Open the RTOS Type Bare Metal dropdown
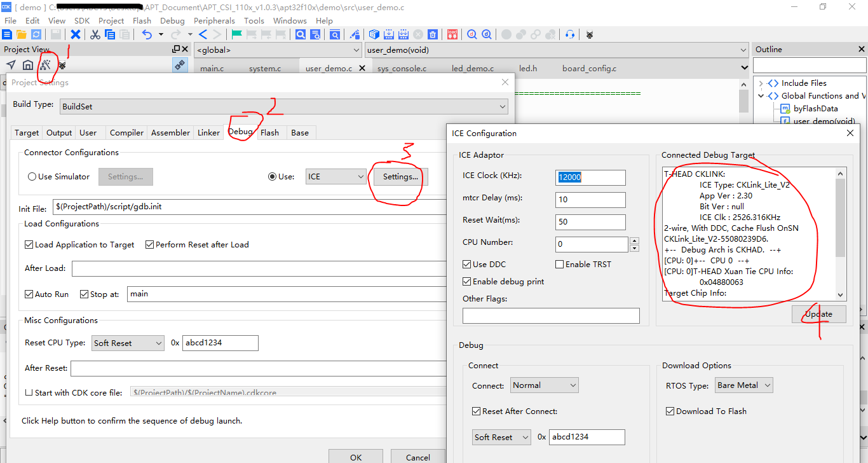 (744, 385)
